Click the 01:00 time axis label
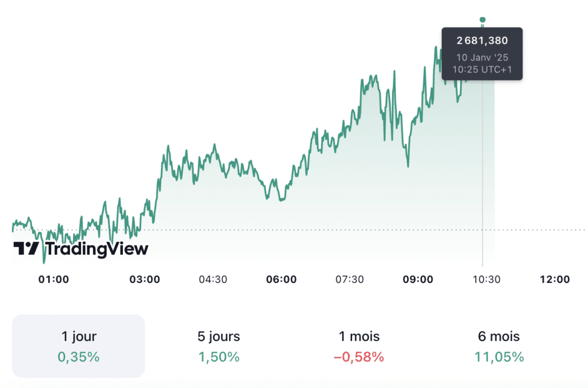 click(x=53, y=280)
